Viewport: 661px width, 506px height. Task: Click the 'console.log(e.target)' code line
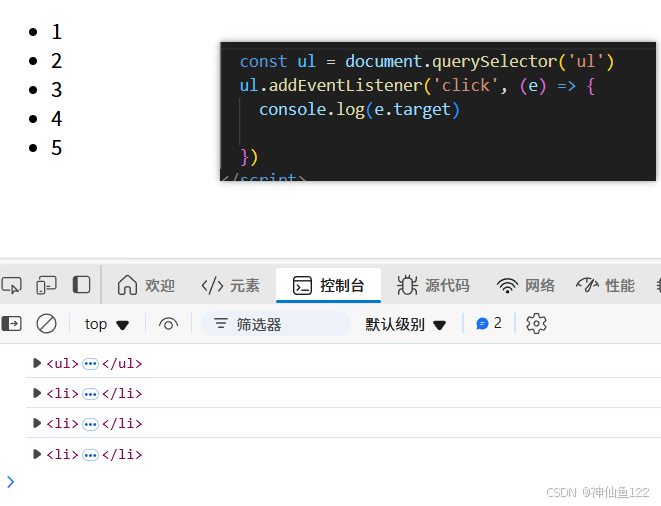[359, 110]
